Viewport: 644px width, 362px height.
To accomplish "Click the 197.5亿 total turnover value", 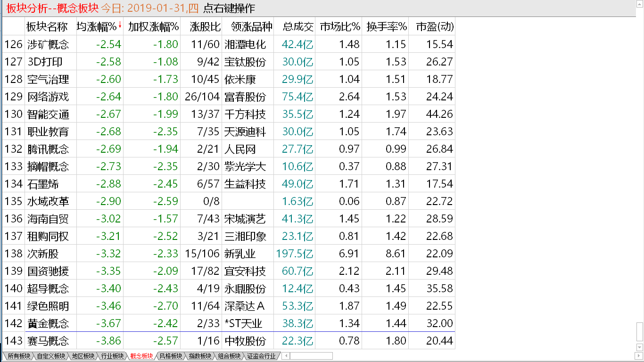I will click(x=295, y=254).
